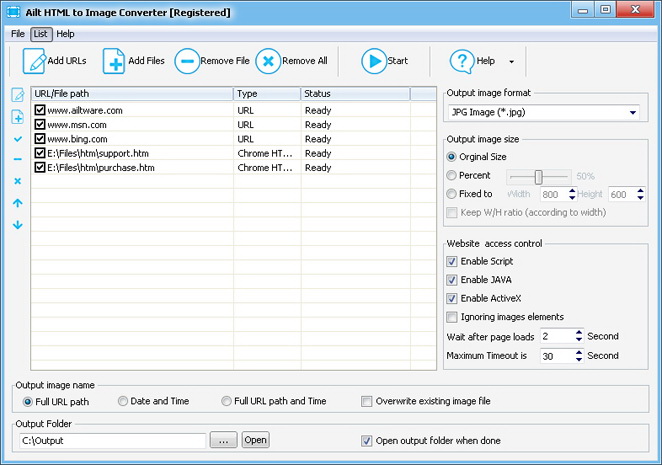
Task: Expand the Help button dropdown arrow
Action: 511,62
